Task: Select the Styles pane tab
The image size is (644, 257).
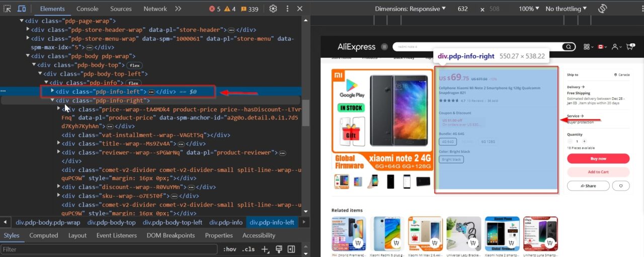Action: point(11,235)
